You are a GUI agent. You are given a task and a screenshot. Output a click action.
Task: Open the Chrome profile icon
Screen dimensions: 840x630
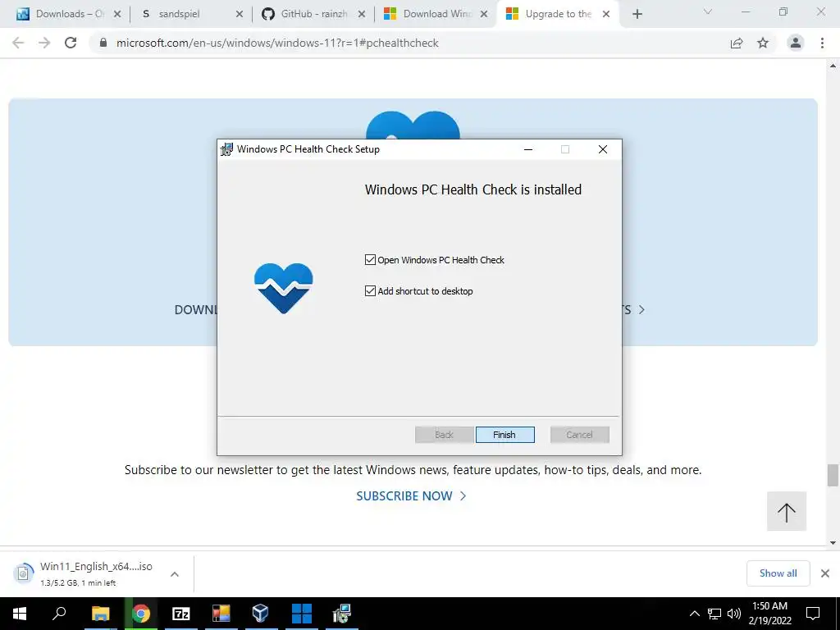pyautogui.click(x=796, y=43)
